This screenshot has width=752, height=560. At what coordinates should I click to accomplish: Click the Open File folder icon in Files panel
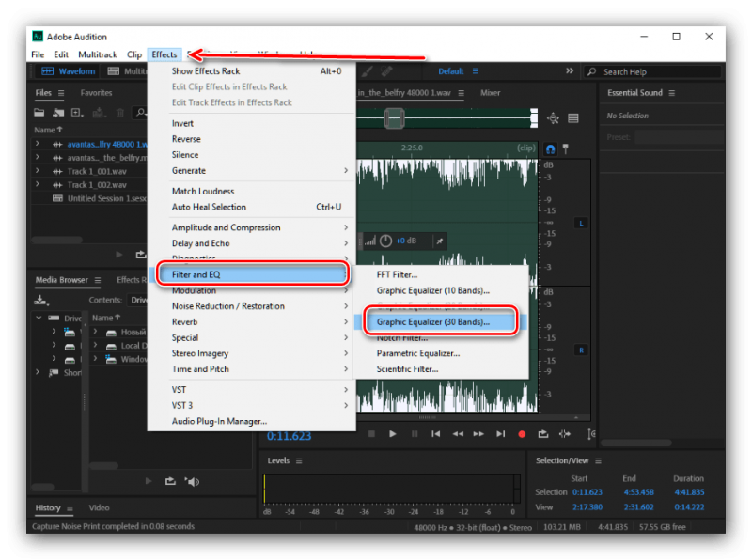[39, 113]
